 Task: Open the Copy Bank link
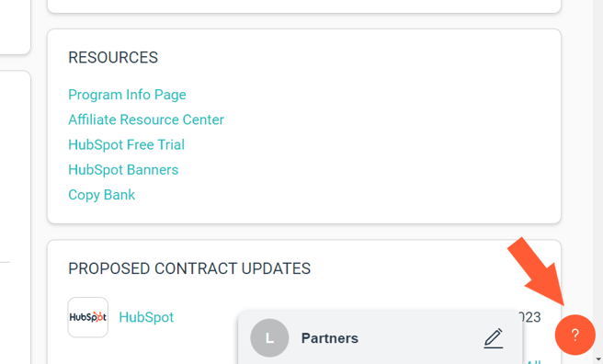101,195
